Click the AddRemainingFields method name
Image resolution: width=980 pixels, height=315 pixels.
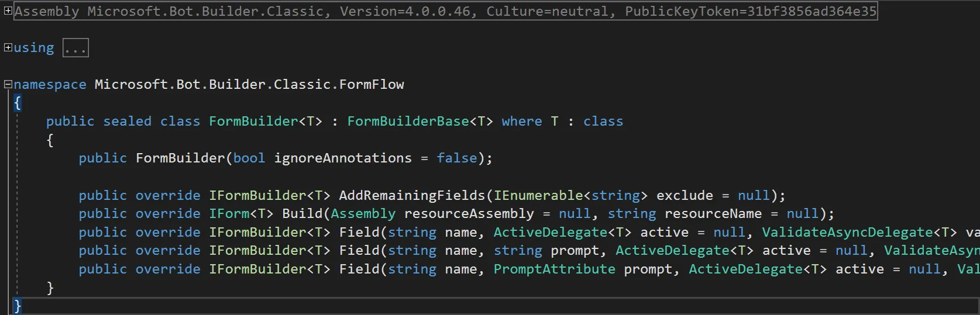(412, 195)
